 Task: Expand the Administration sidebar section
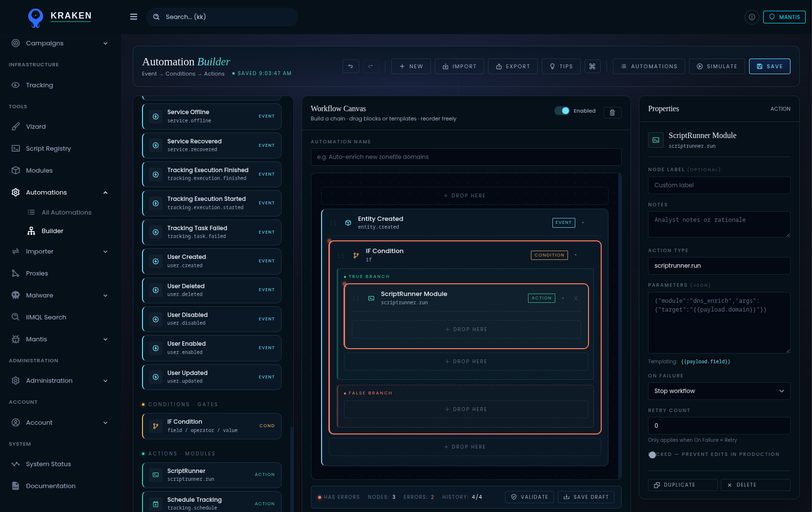point(105,381)
